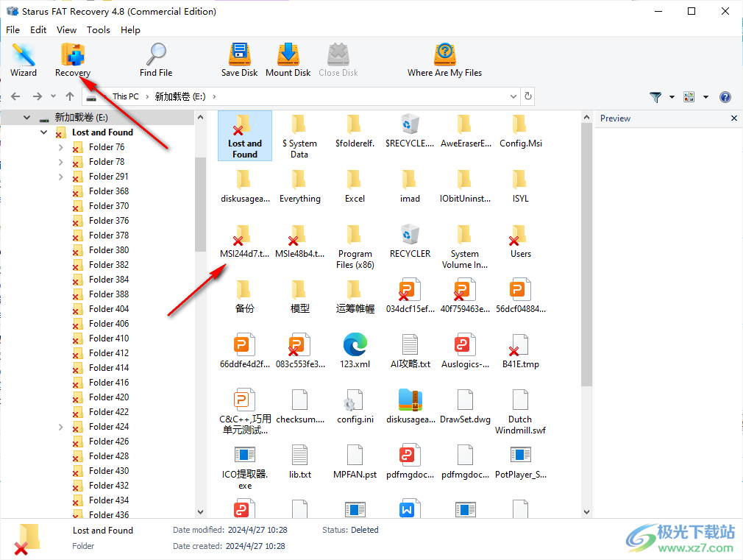Open Where Are My Files helper
This screenshot has height=560, width=743.
coord(444,59)
